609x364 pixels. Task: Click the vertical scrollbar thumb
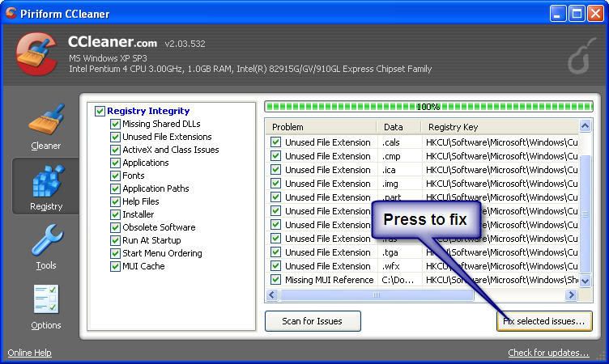click(585, 214)
